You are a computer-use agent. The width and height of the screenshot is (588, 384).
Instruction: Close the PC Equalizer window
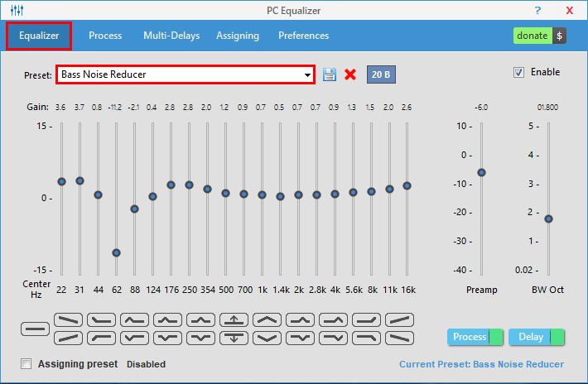pyautogui.click(x=569, y=11)
